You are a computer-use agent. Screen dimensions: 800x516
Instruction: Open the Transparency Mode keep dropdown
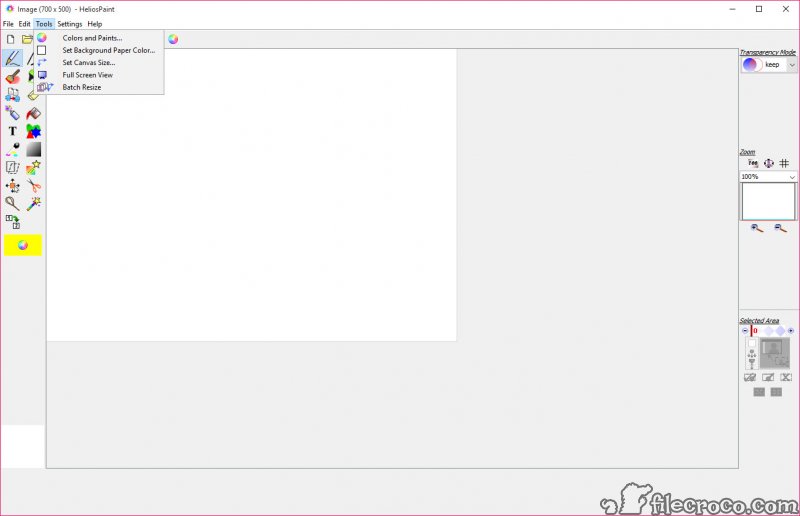(792, 65)
